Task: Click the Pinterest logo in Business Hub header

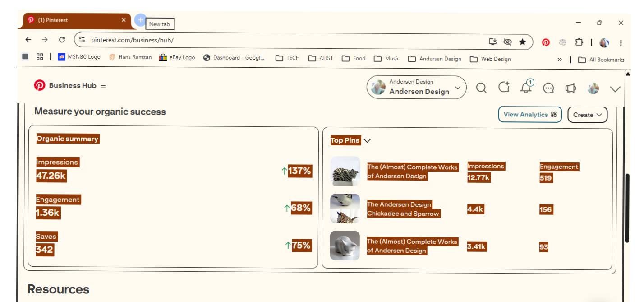Action: (40, 85)
